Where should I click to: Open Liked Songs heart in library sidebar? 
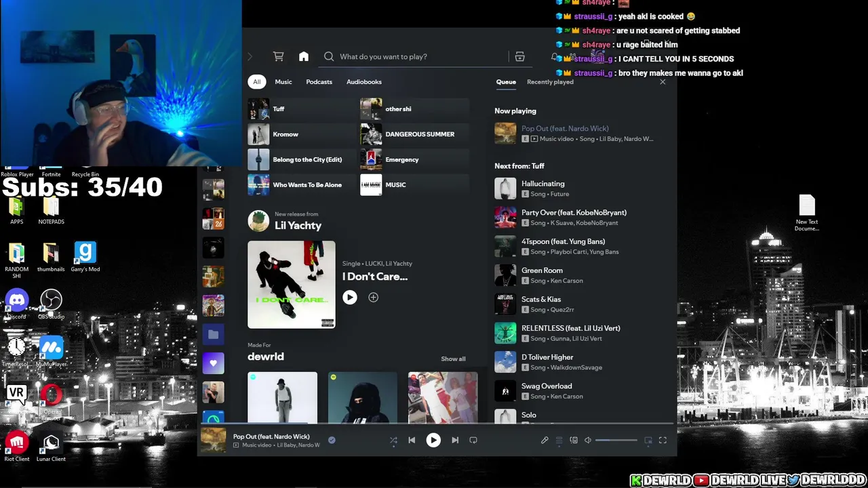point(213,363)
